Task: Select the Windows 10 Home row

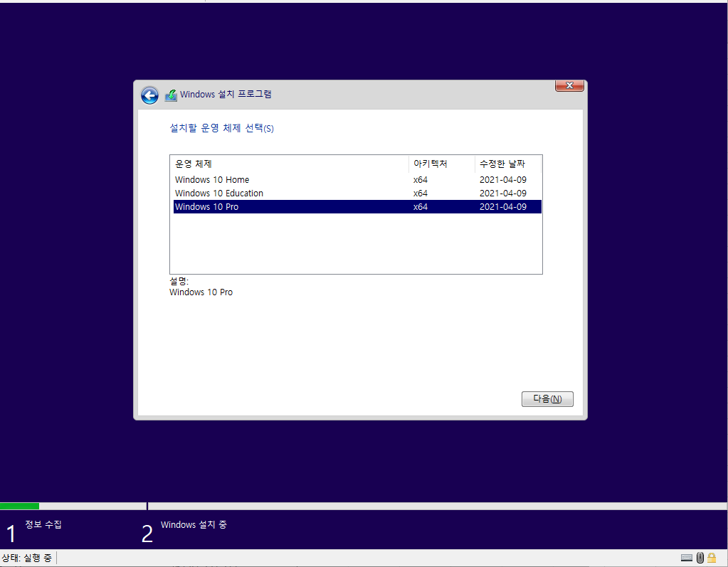Action: tap(357, 179)
